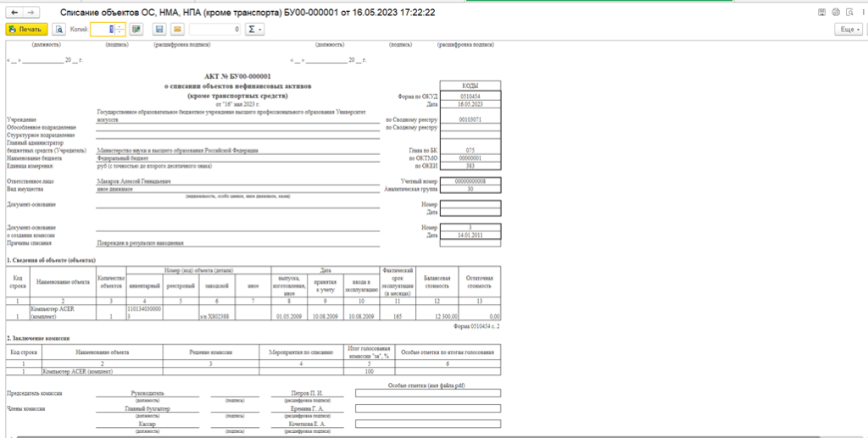This screenshot has width=868, height=438.
Task: Go forward with the right arrow button
Action: pyautogui.click(x=31, y=13)
